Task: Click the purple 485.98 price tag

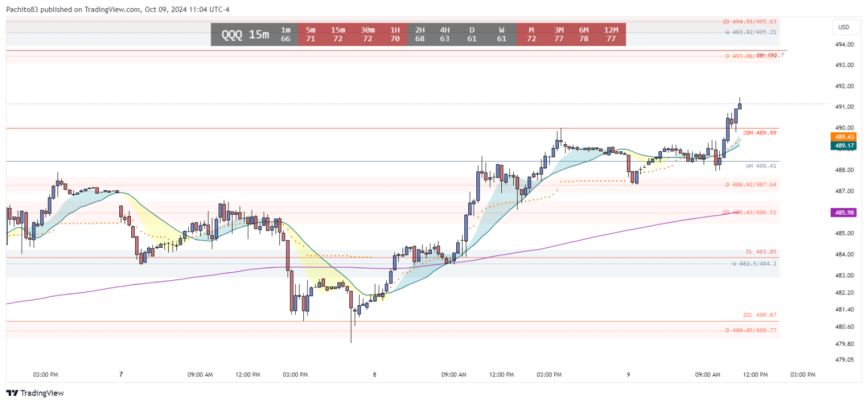Action: point(844,213)
